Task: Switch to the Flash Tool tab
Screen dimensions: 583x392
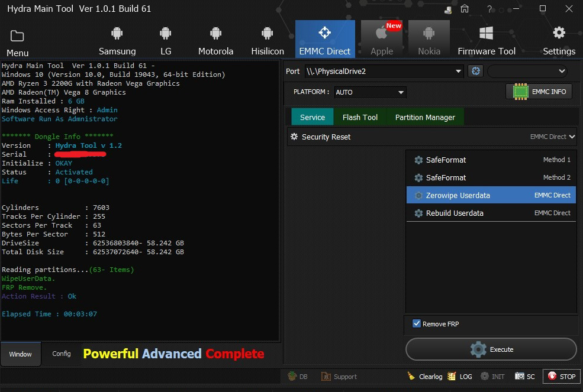Action: 360,117
